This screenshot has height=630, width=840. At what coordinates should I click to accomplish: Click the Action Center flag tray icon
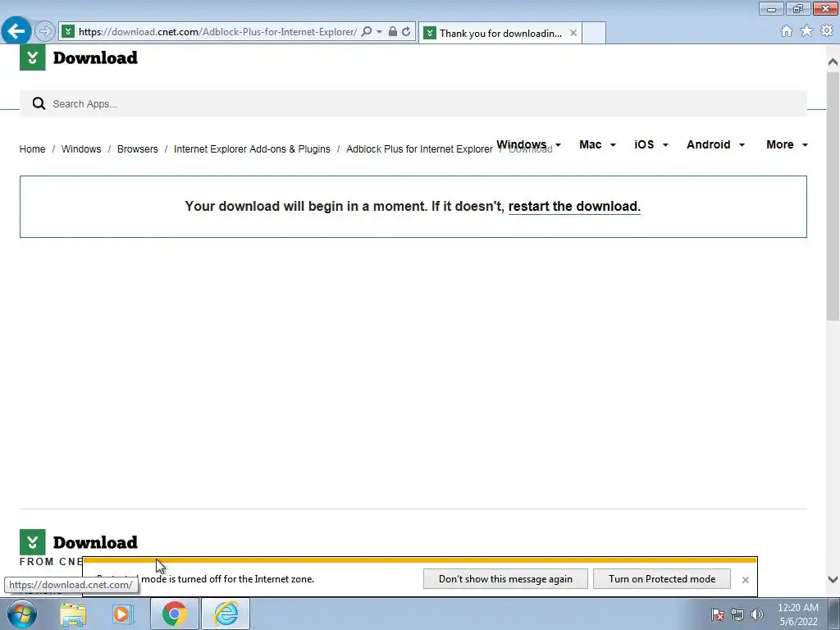pos(718,614)
